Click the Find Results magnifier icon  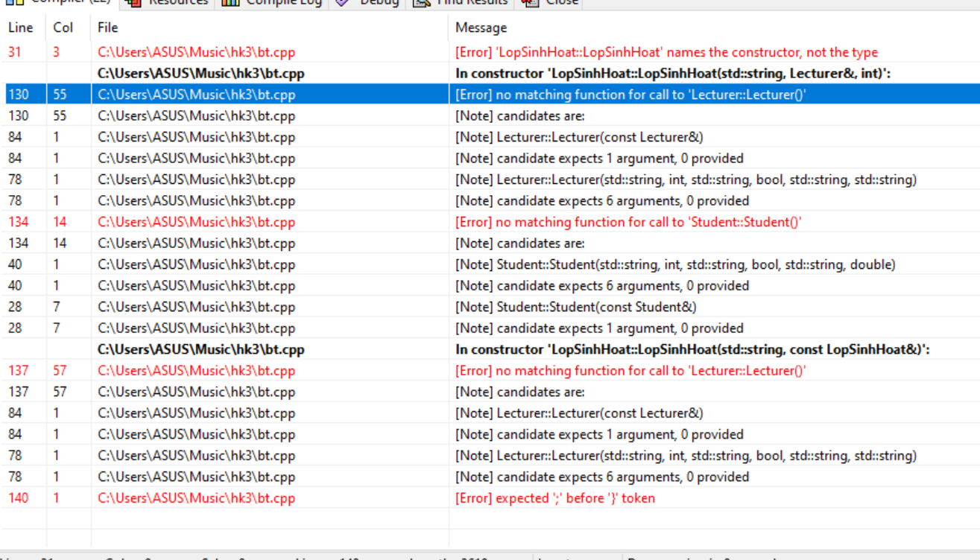coord(422,2)
